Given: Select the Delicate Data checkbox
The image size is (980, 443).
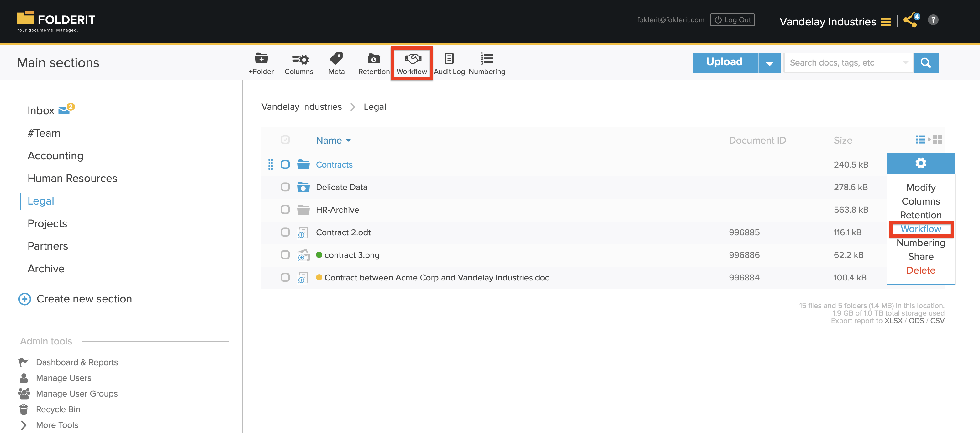Looking at the screenshot, I should click(285, 187).
